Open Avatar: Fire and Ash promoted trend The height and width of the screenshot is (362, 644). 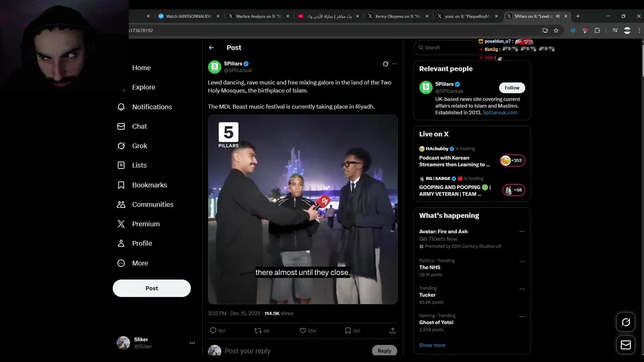click(x=443, y=231)
